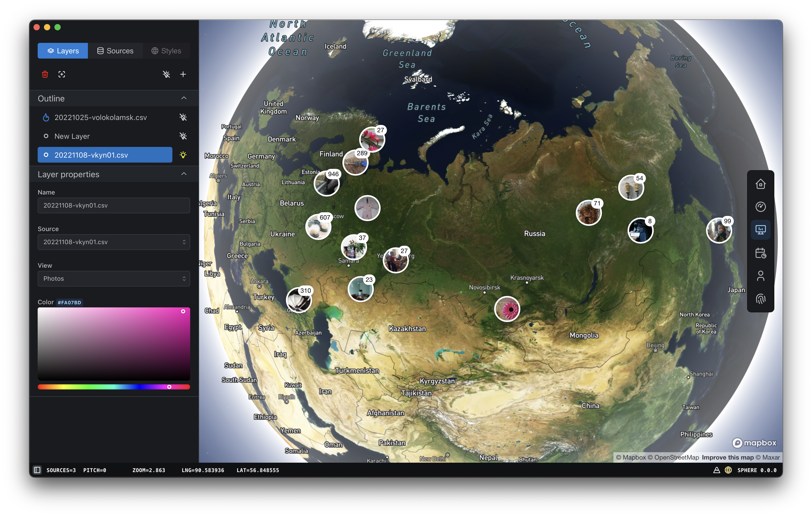Click the hue slider bar
Viewport: 812px width, 516px height.
[x=114, y=387]
